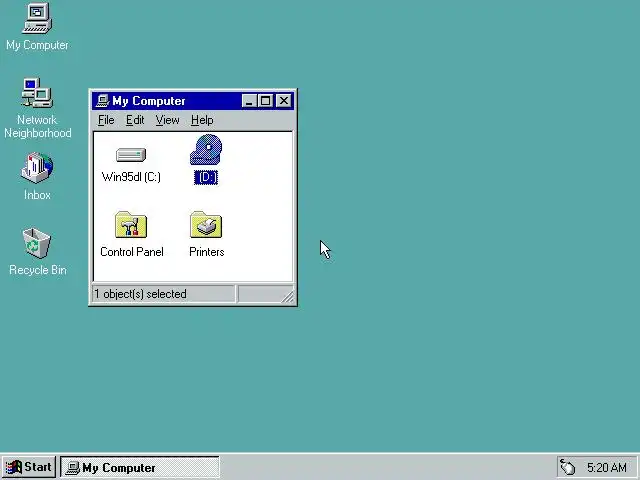Click the My Computer title bar system icon
The width and height of the screenshot is (640, 480).
102,101
